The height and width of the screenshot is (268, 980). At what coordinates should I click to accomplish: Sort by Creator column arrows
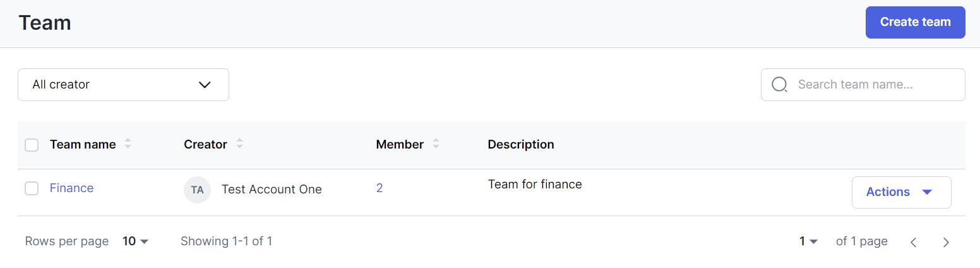coord(239,144)
